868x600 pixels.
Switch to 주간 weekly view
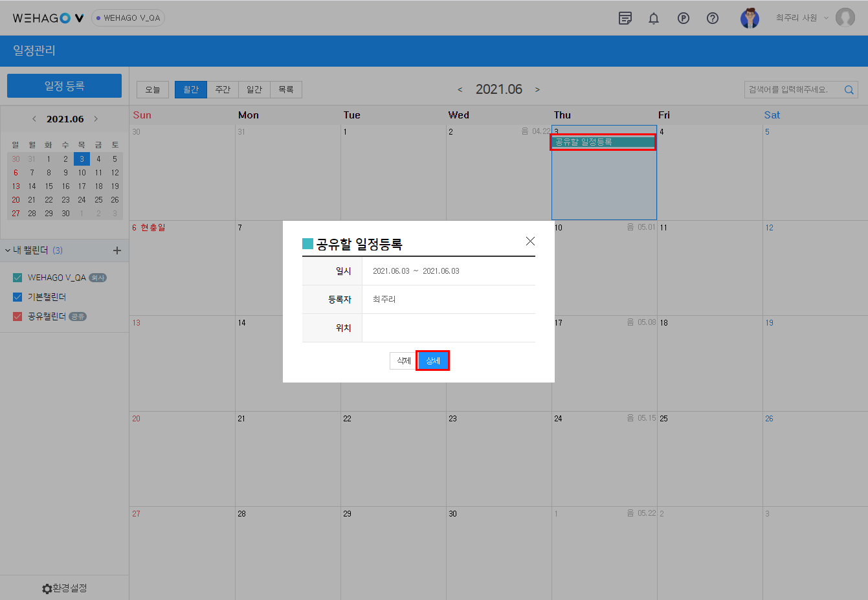tap(223, 89)
